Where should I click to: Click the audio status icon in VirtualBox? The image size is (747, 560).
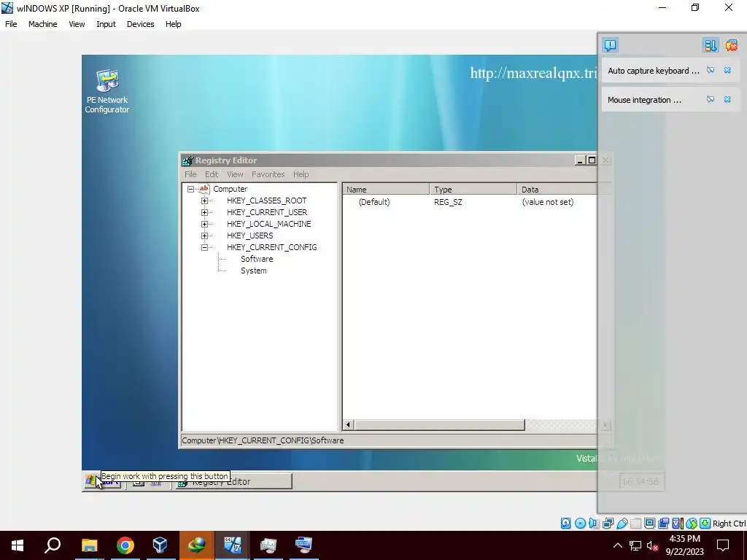[594, 524]
